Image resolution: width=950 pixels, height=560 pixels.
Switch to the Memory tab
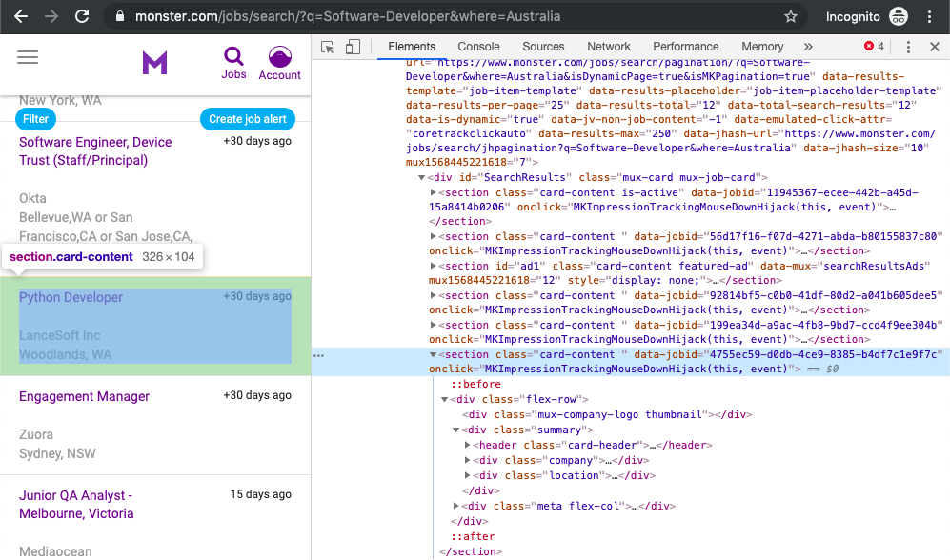click(x=762, y=47)
